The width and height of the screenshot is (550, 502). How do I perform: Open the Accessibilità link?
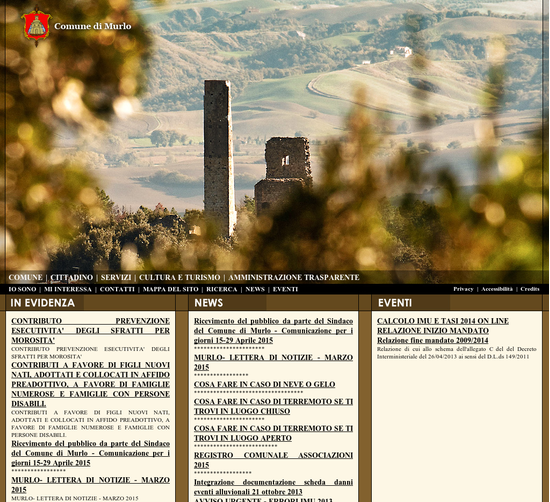click(497, 289)
